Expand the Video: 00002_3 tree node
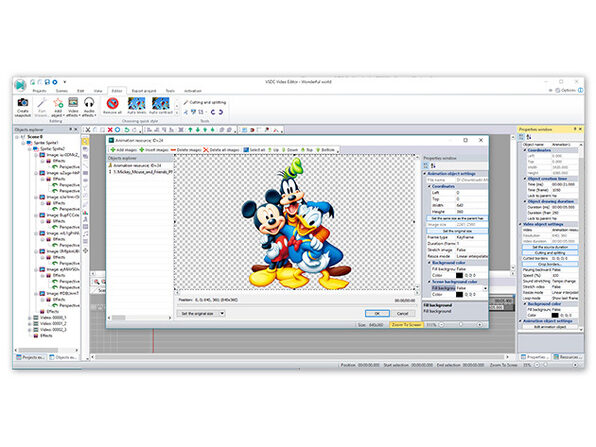 point(29,330)
